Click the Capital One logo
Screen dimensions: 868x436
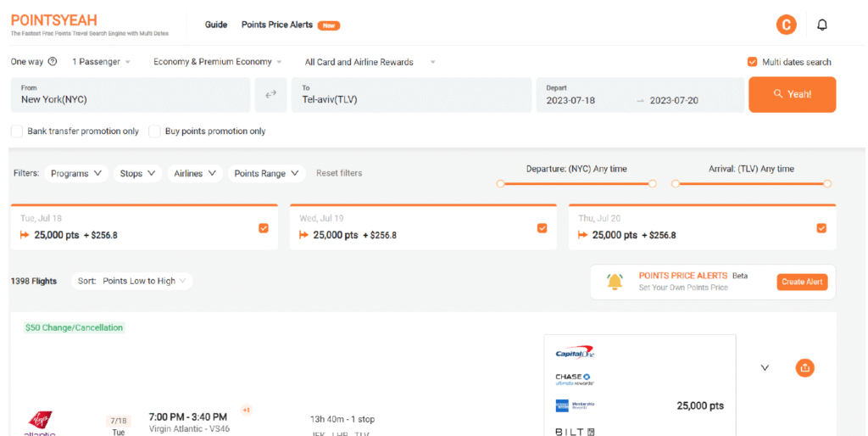point(575,352)
